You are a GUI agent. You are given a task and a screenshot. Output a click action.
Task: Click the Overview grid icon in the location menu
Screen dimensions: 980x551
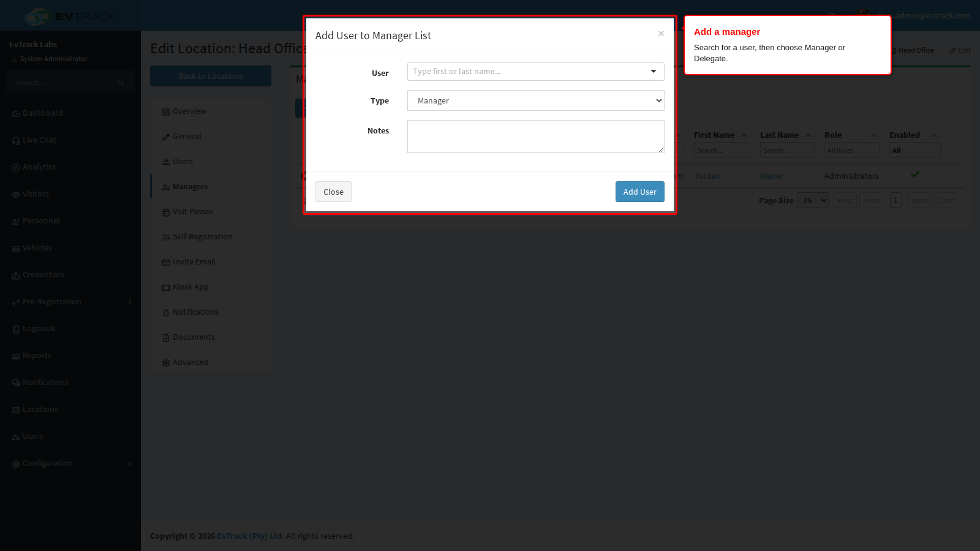tap(166, 112)
